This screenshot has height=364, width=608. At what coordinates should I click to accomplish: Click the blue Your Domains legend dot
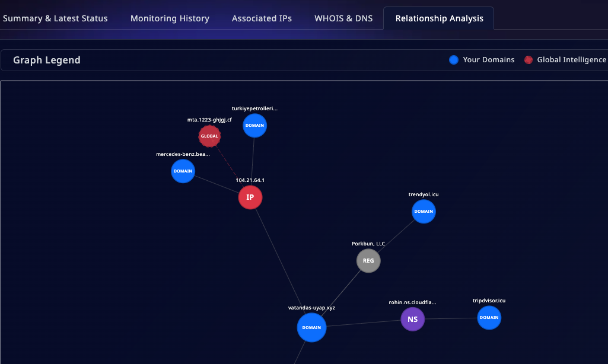point(454,60)
